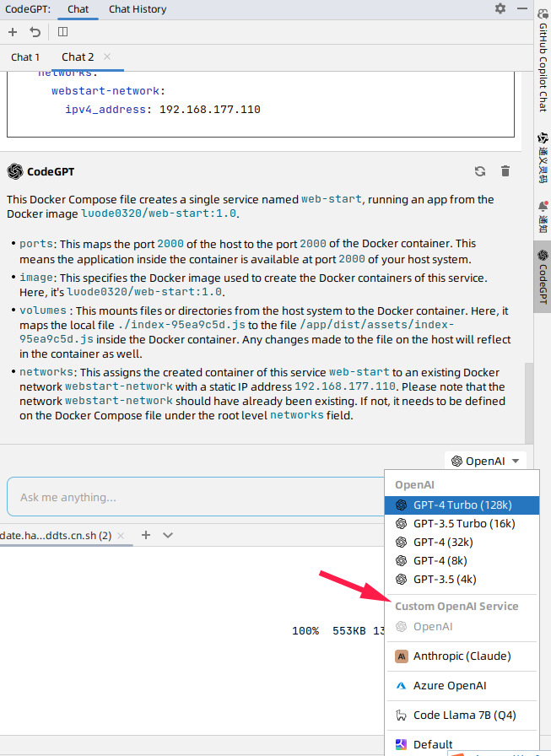The image size is (551, 756).
Task: Close the Chat 2 tab
Action: (x=107, y=57)
